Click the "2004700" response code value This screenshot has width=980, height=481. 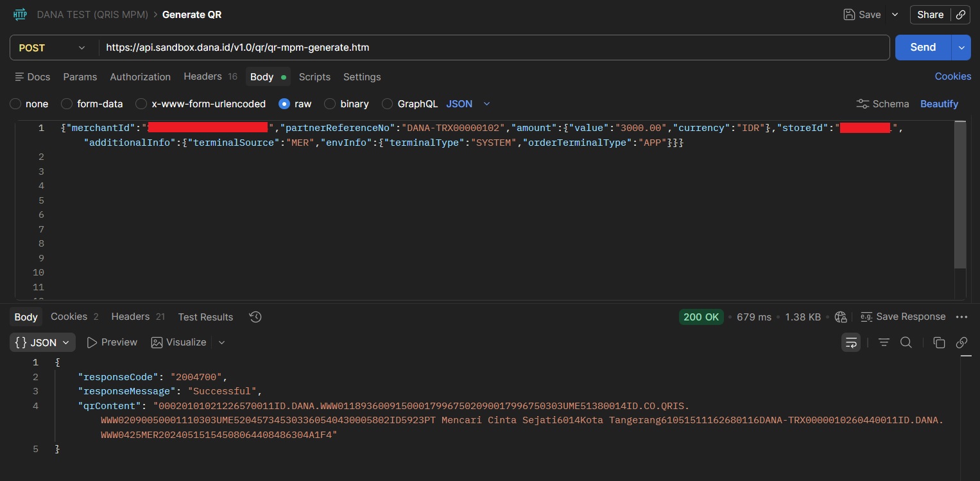coord(198,377)
